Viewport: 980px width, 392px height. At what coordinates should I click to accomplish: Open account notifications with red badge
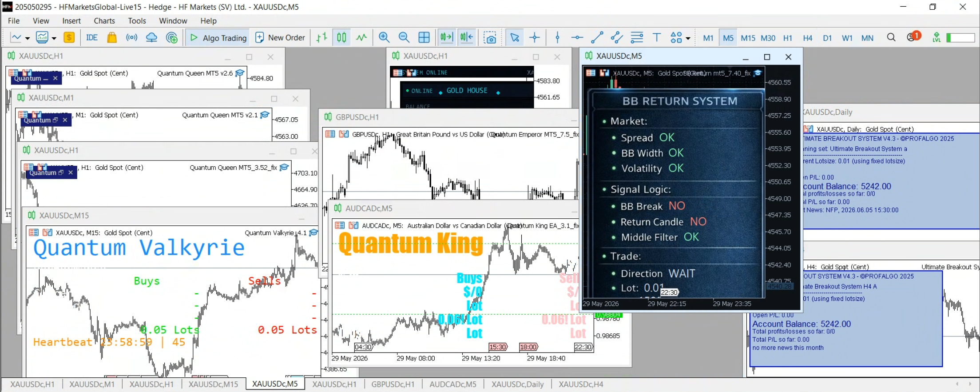pyautogui.click(x=913, y=37)
